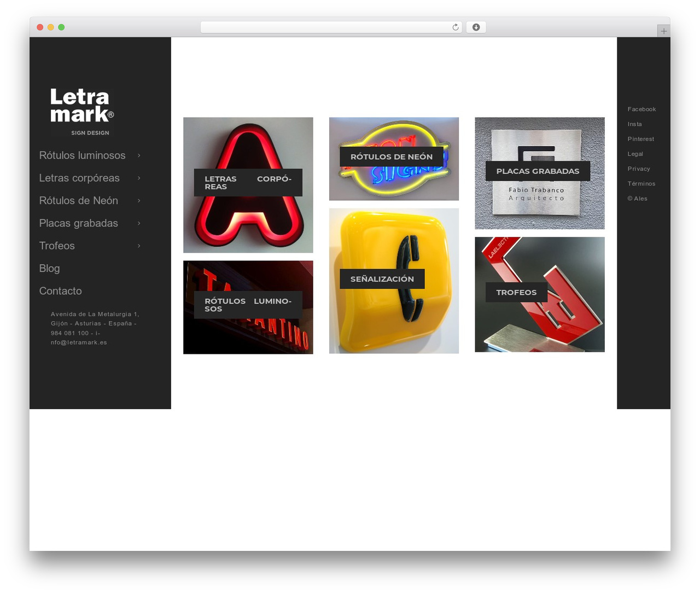Screen dimensions: 700x593
Task: Open the Blog page
Action: [49, 269]
